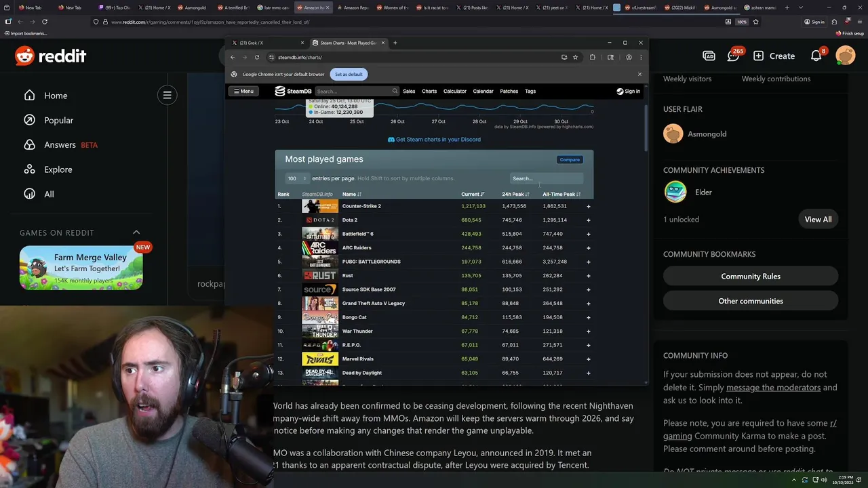Click the SteamDB Menu button
The height and width of the screenshot is (488, 868).
point(243,91)
